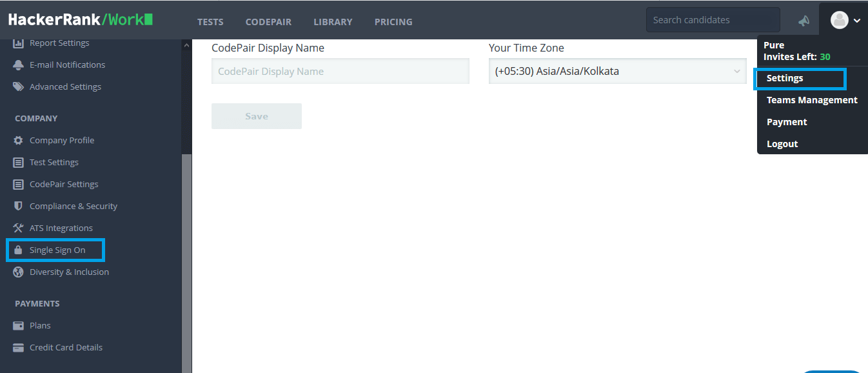This screenshot has height=373, width=868.
Task: Click the Search candidates field
Action: [x=713, y=20]
